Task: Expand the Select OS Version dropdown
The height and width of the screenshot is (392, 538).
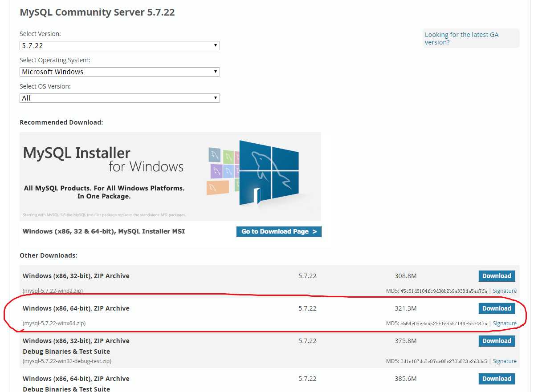Action: pyautogui.click(x=120, y=98)
